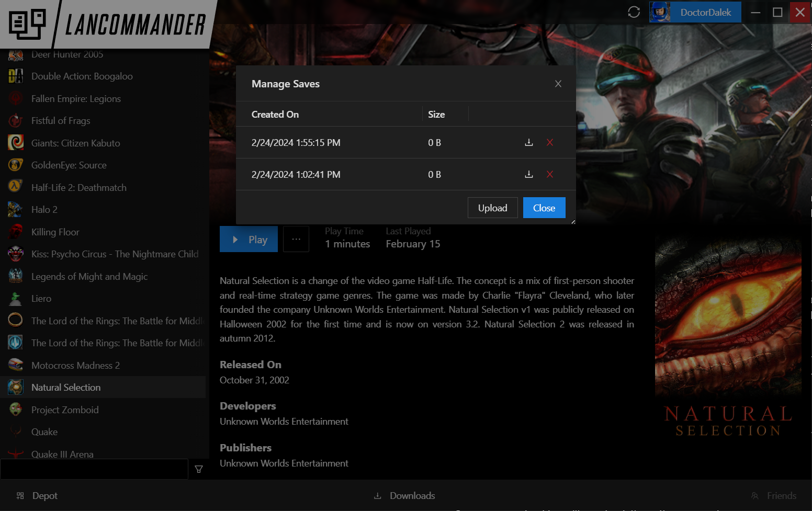Click the Natural Selection game thumbnail
The image size is (812, 511).
[15, 387]
